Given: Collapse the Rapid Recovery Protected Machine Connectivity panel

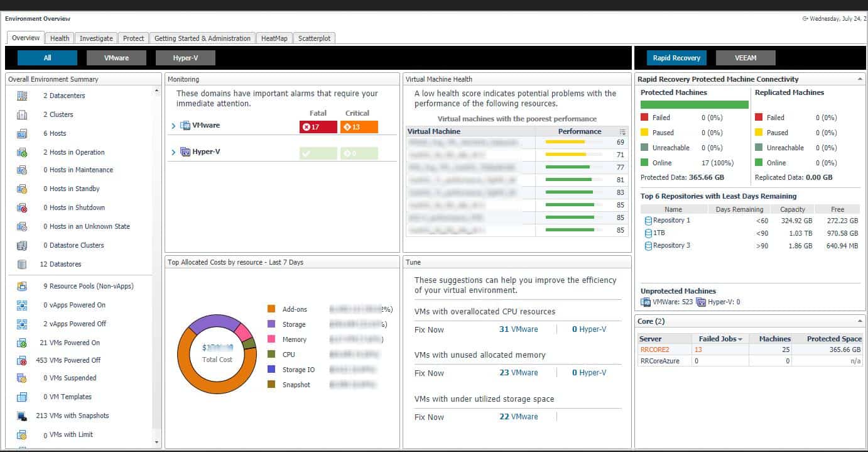Looking at the screenshot, I should click(x=860, y=79).
